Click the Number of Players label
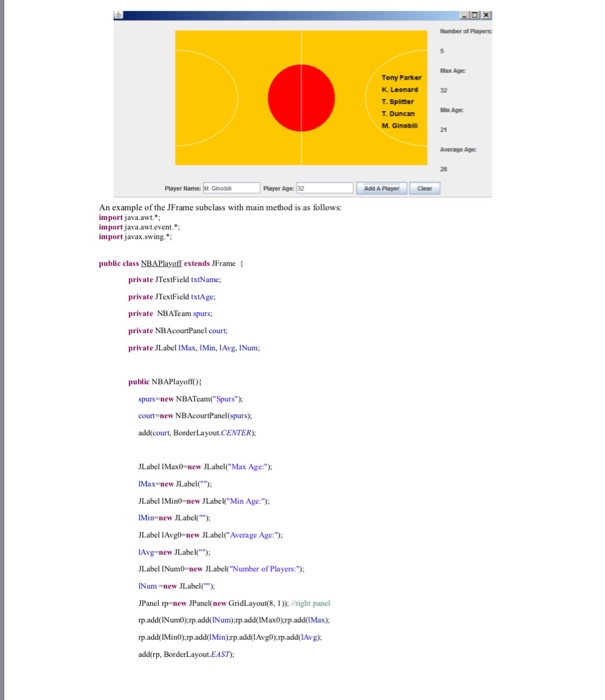605x700 pixels. pos(466,31)
